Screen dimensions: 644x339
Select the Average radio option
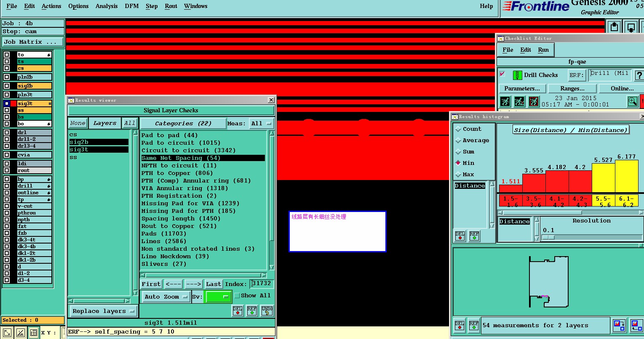(458, 140)
